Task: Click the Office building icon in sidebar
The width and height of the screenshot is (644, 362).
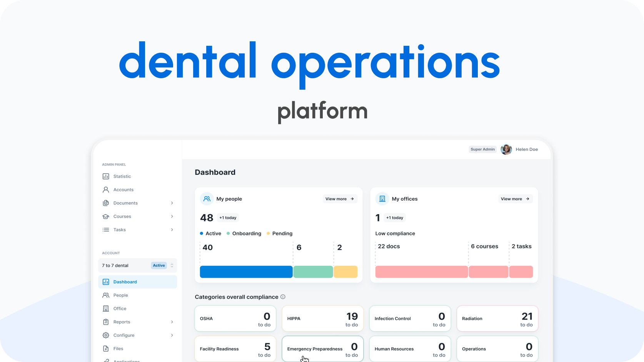Action: tap(106, 308)
